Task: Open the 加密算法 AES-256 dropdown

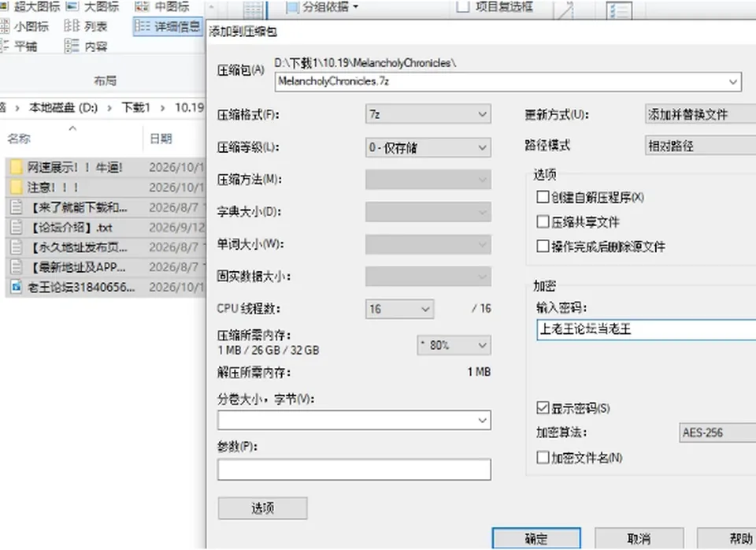Action: pyautogui.click(x=717, y=433)
